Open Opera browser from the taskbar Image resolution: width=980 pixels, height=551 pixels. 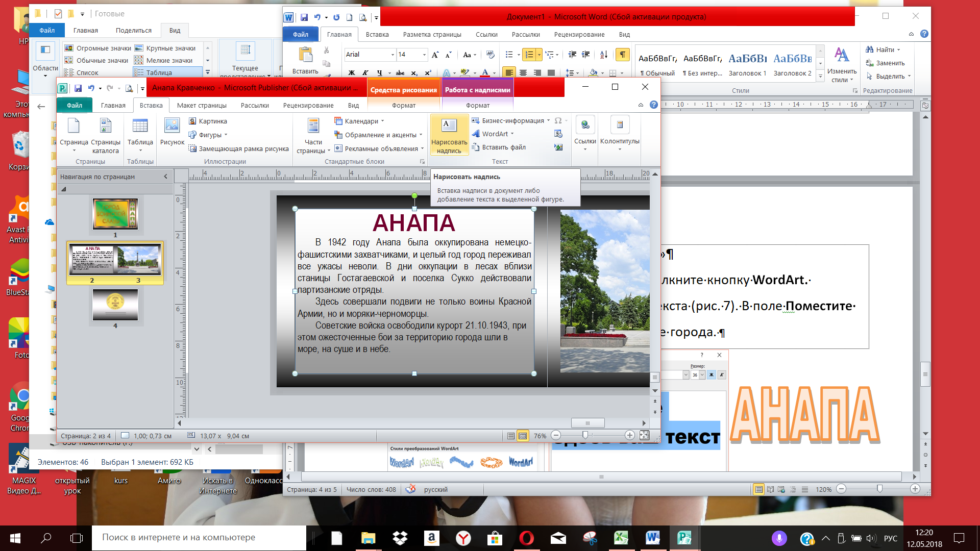tap(527, 538)
